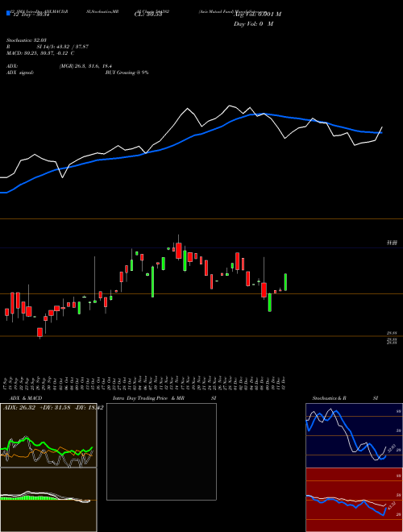Image resolution: width=403 pixels, height=532 pixels.
Task: Click the tall green candle below the orange line
Action: tap(270, 302)
